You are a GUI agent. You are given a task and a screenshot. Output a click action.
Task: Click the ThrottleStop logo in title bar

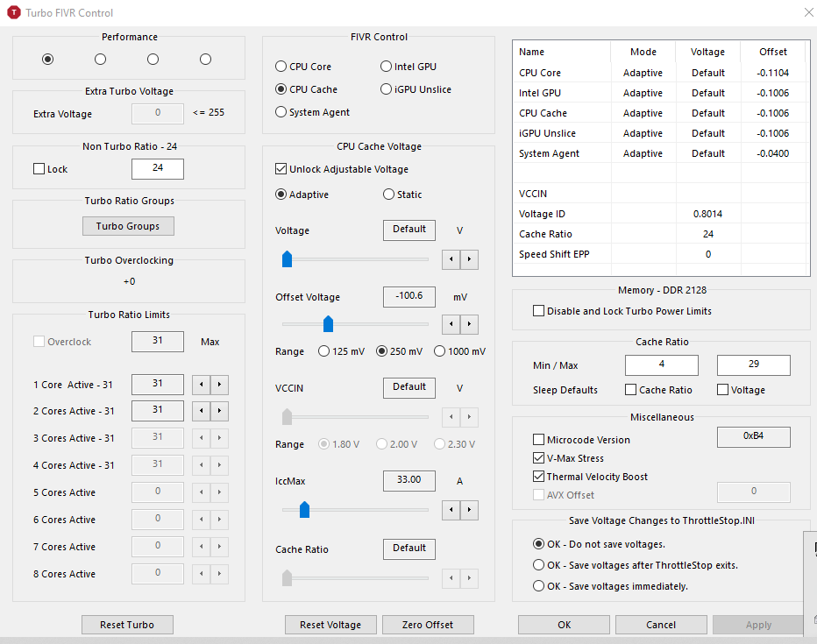13,12
